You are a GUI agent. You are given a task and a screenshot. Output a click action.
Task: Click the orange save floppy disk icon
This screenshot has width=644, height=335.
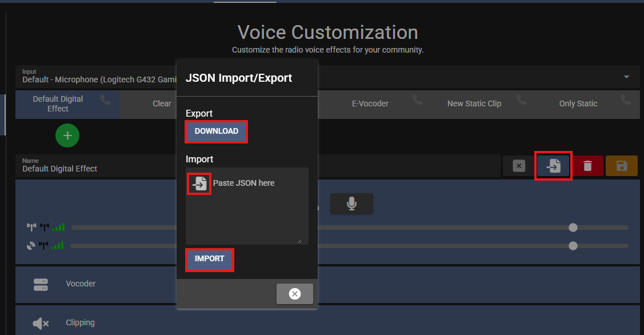pyautogui.click(x=622, y=166)
